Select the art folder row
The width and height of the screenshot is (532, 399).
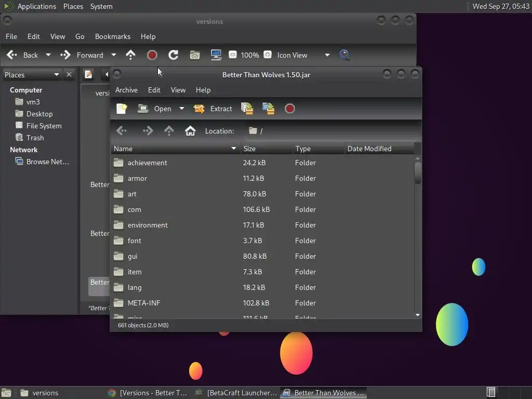click(262, 194)
